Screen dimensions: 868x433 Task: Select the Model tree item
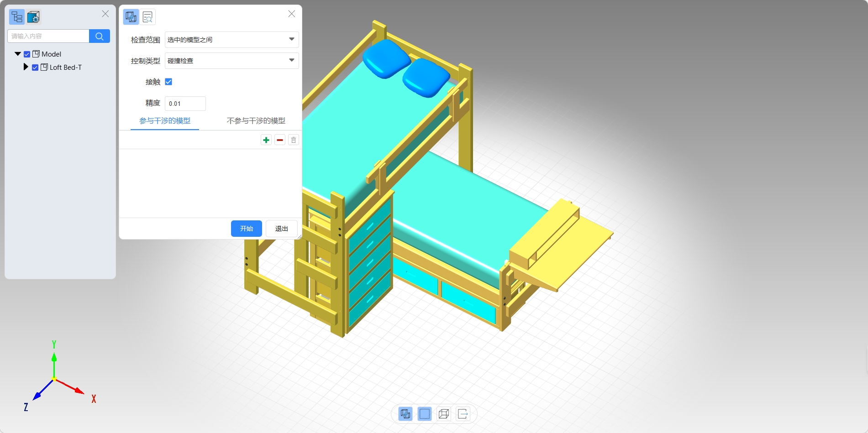pos(51,54)
